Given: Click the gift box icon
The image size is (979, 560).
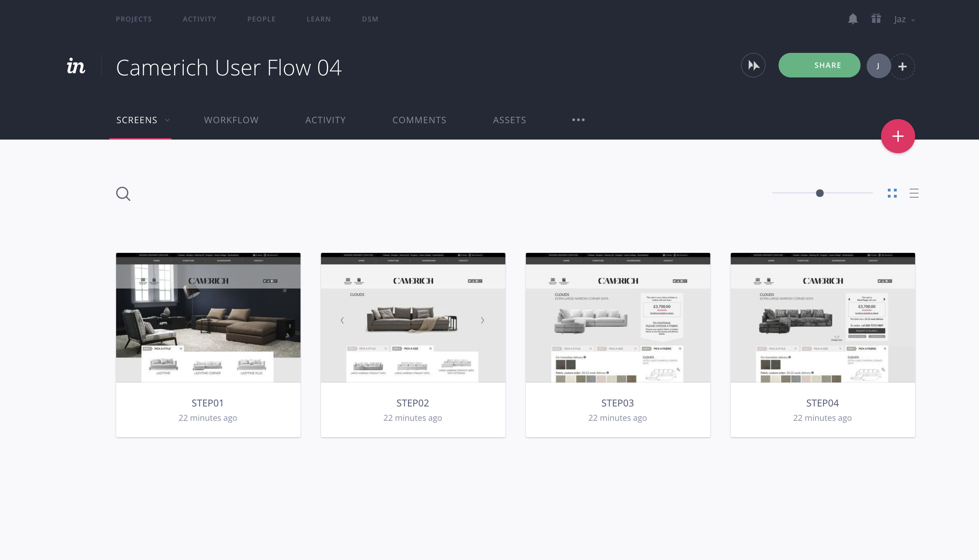Looking at the screenshot, I should pos(876,19).
